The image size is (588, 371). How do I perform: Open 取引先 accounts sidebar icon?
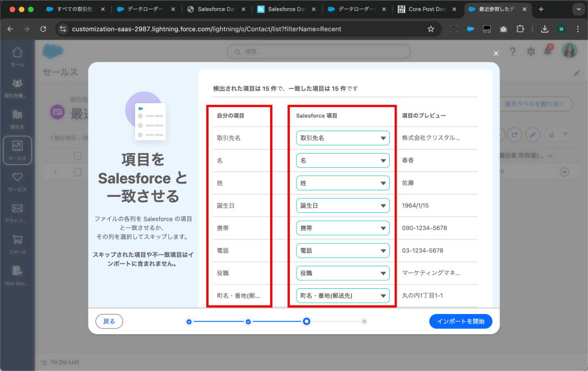pos(17,119)
